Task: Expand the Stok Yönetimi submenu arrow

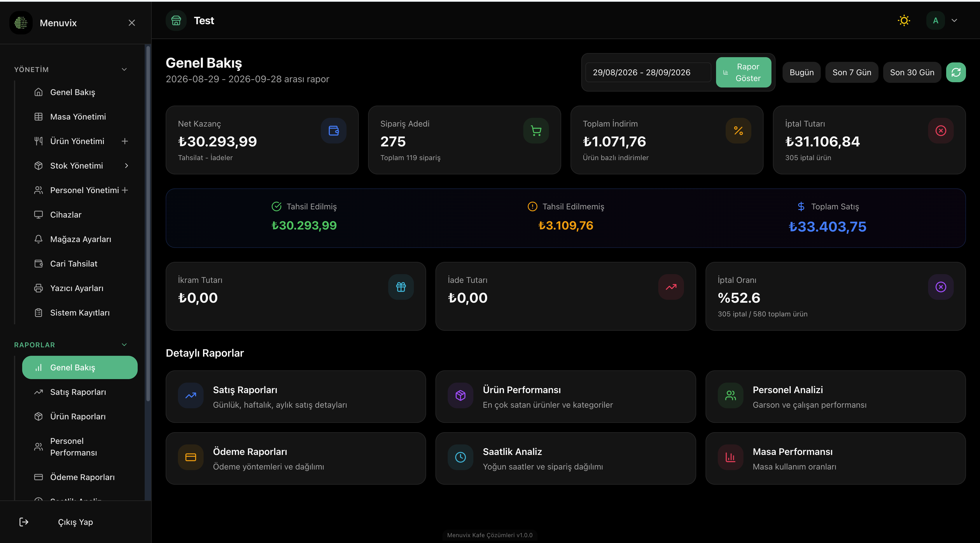Action: pyautogui.click(x=126, y=166)
